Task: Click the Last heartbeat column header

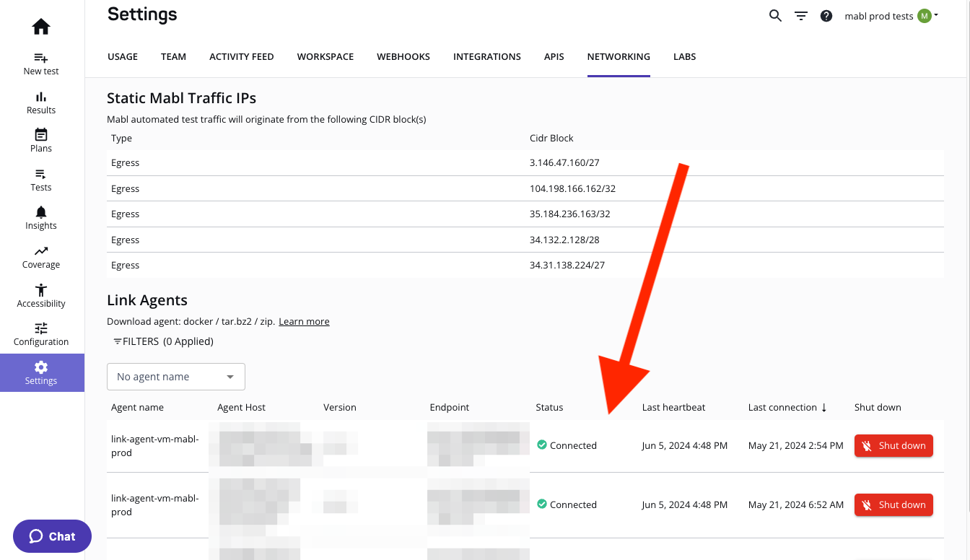Action: [673, 407]
